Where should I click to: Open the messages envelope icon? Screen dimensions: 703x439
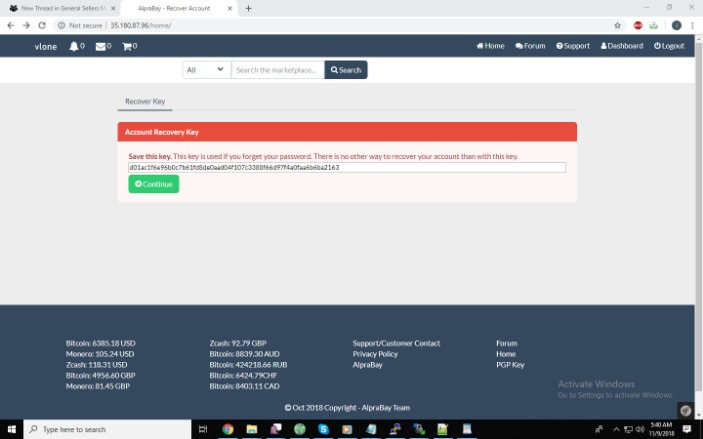[100, 46]
